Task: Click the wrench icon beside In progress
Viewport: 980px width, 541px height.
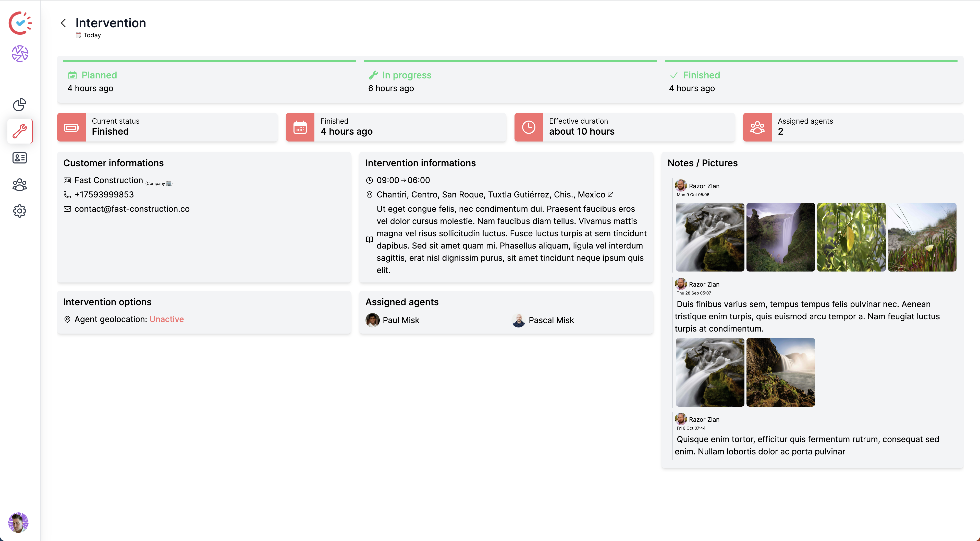Action: (373, 75)
